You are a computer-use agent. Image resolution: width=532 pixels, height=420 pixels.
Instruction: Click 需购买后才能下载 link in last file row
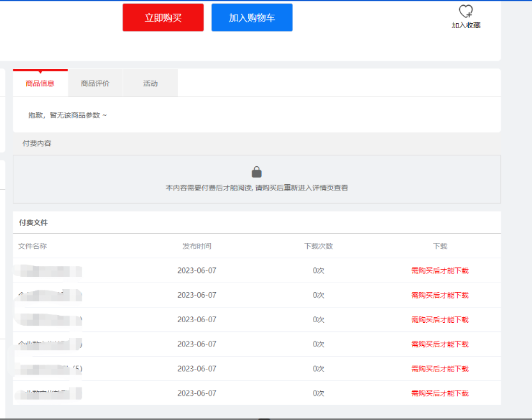click(439, 393)
